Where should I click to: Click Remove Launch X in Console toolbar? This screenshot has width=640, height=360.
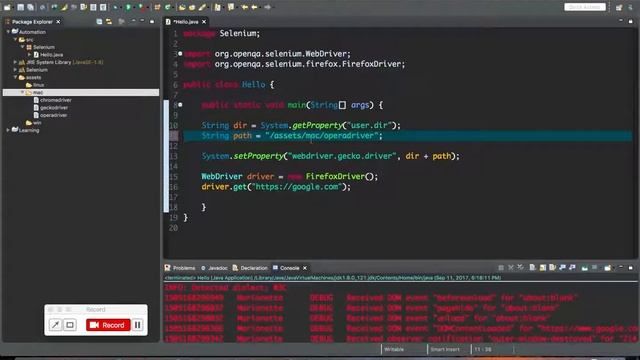click(511, 268)
